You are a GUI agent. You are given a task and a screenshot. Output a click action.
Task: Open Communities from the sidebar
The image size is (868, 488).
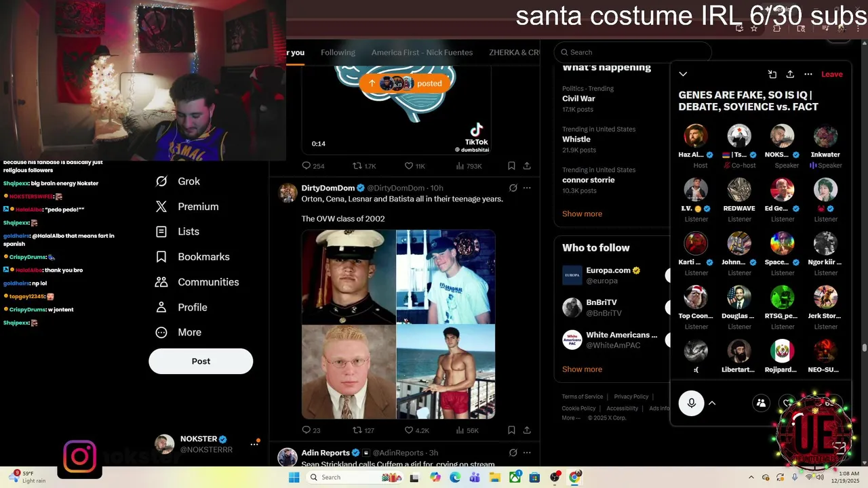click(x=197, y=282)
